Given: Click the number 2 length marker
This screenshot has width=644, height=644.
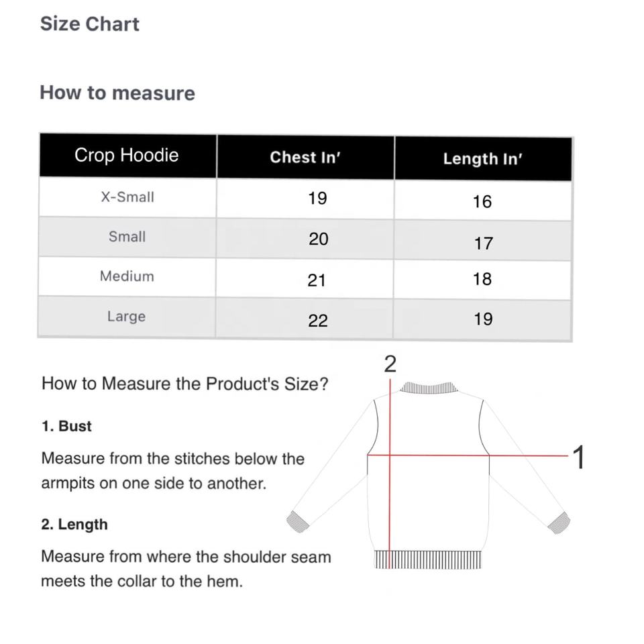Looking at the screenshot, I should coord(390,364).
